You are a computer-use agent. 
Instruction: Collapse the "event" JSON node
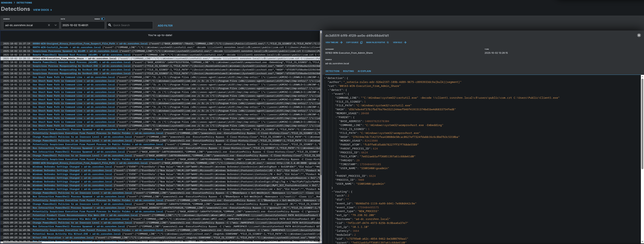click(x=332, y=94)
